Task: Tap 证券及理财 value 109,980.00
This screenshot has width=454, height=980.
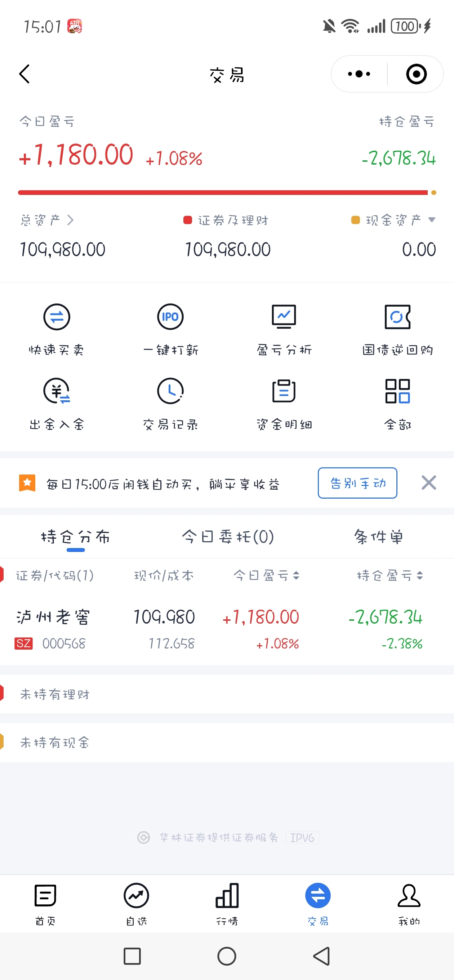Action: (x=228, y=250)
